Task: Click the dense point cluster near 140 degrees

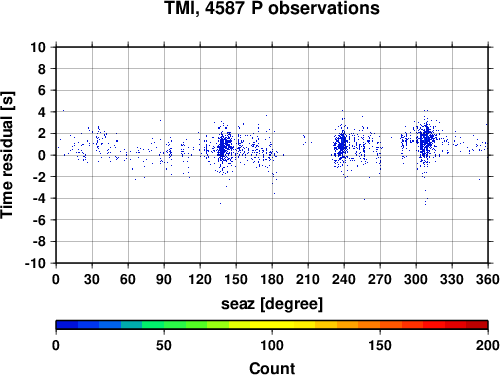Action: coord(224,147)
